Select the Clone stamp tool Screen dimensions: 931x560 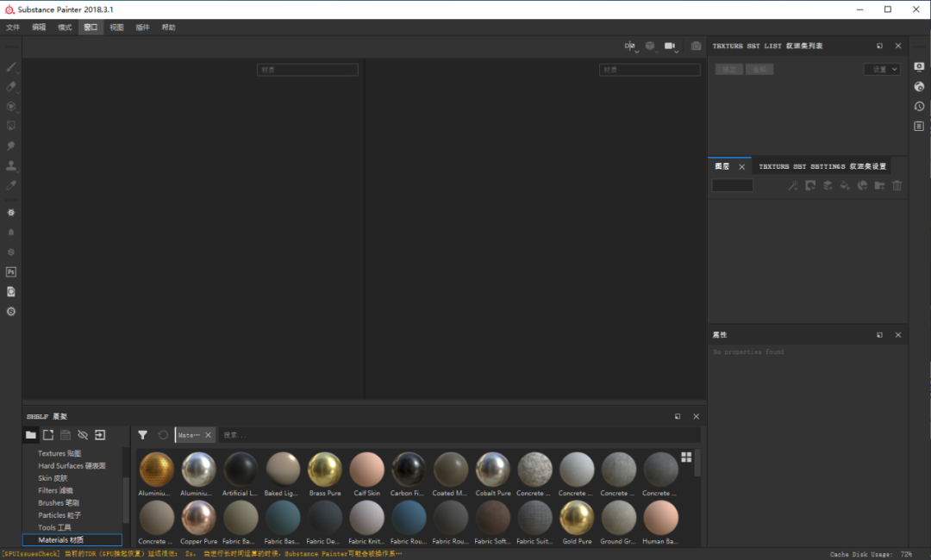[x=10, y=165]
